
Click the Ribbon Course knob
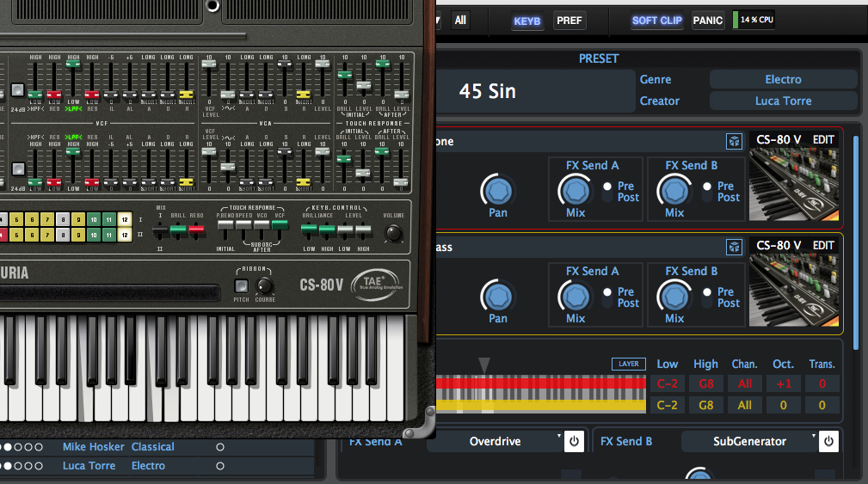[x=265, y=286]
